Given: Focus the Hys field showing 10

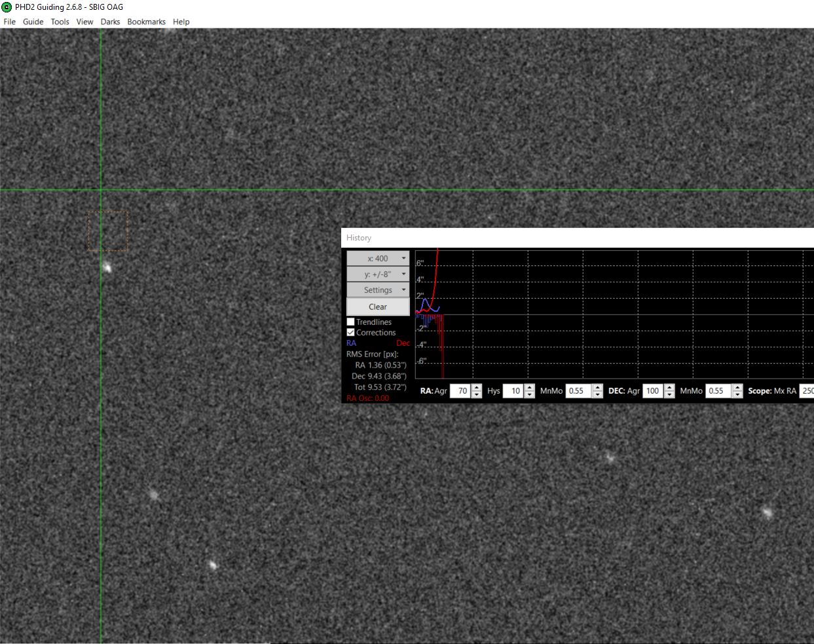Looking at the screenshot, I should [513, 391].
